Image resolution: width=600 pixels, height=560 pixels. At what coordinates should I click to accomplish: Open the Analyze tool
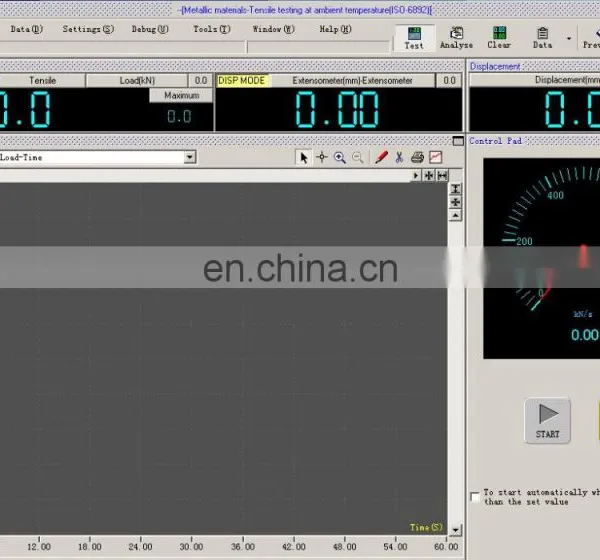click(456, 38)
